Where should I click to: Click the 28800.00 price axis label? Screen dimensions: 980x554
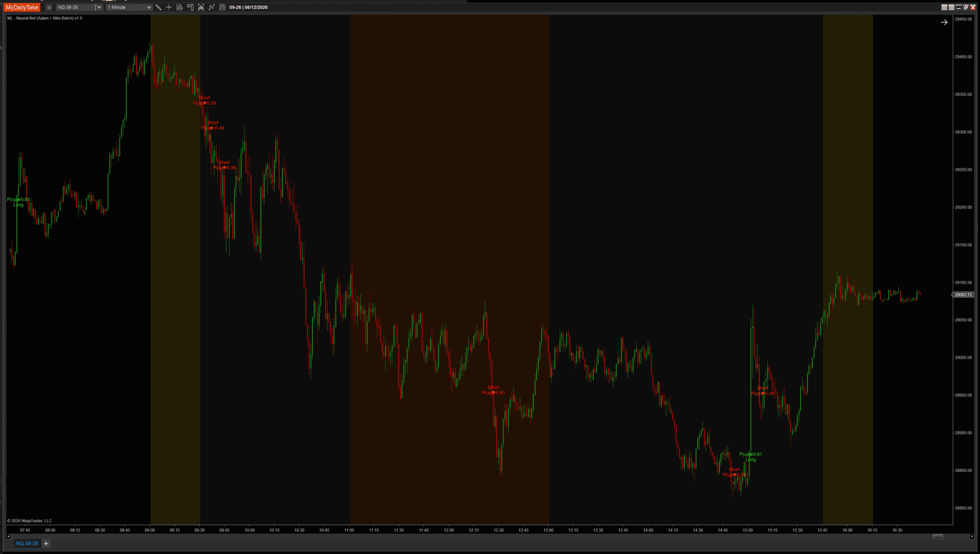click(963, 508)
